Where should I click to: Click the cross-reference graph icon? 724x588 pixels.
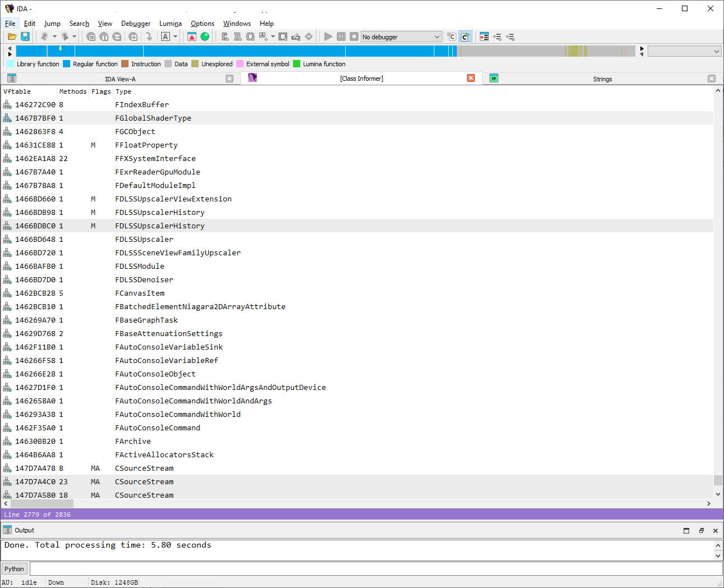coord(263,36)
